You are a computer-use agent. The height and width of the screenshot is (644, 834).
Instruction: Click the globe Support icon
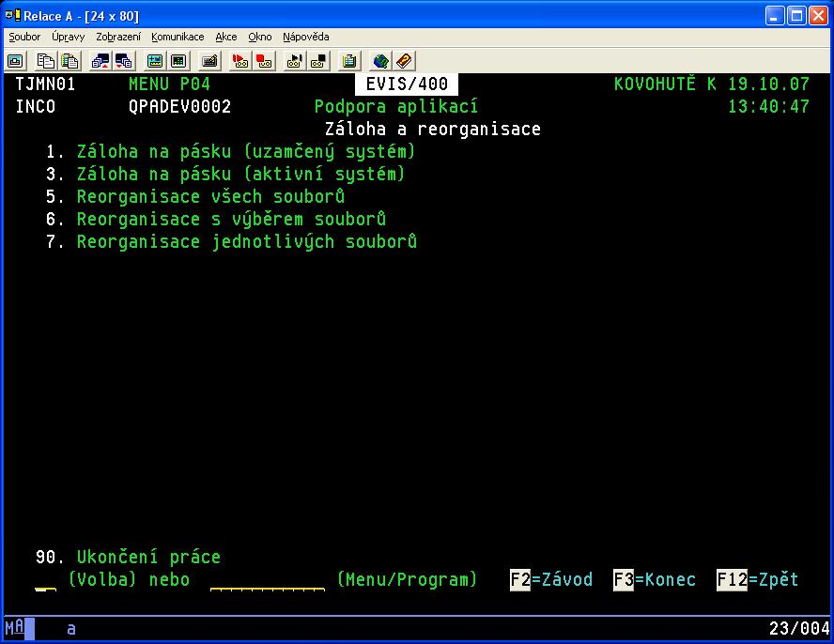380,61
